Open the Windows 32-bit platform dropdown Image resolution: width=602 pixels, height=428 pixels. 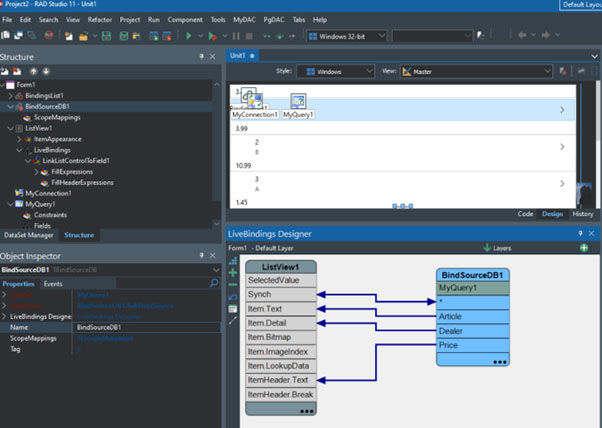(x=347, y=36)
